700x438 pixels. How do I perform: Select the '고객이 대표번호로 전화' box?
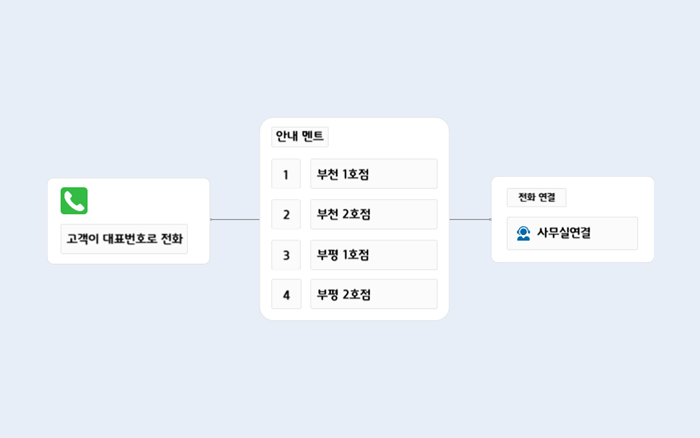[x=124, y=239]
